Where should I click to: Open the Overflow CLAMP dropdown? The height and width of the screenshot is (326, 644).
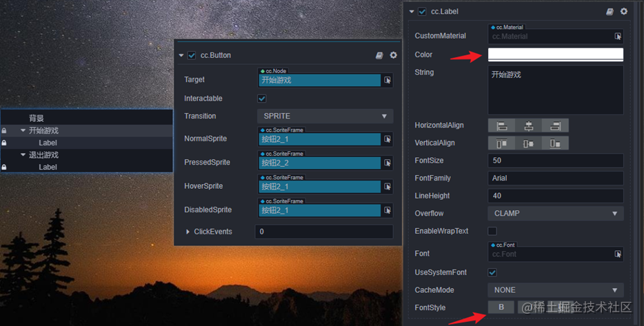coord(556,214)
